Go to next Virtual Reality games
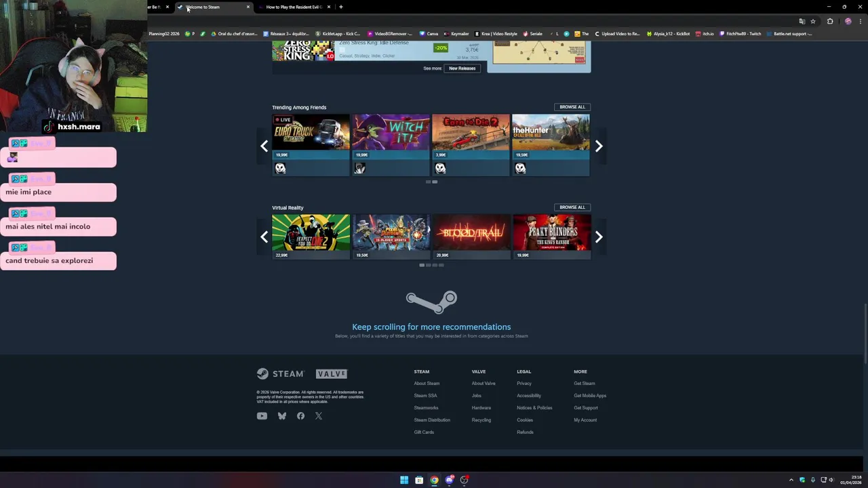Image resolution: width=868 pixels, height=488 pixels. tap(599, 237)
